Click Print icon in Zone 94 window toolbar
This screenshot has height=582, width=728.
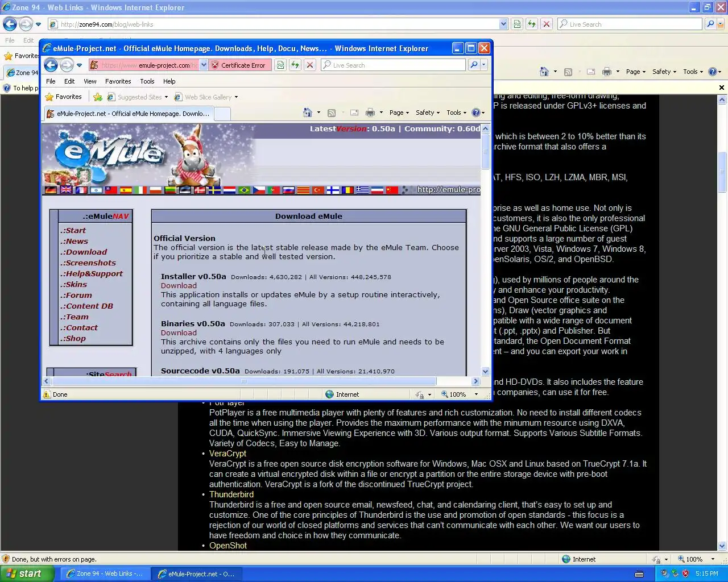(x=606, y=72)
